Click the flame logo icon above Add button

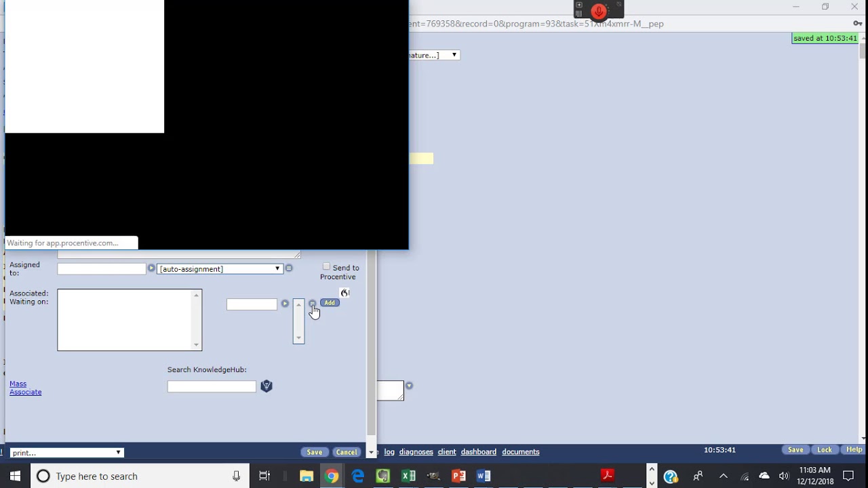[x=344, y=293]
